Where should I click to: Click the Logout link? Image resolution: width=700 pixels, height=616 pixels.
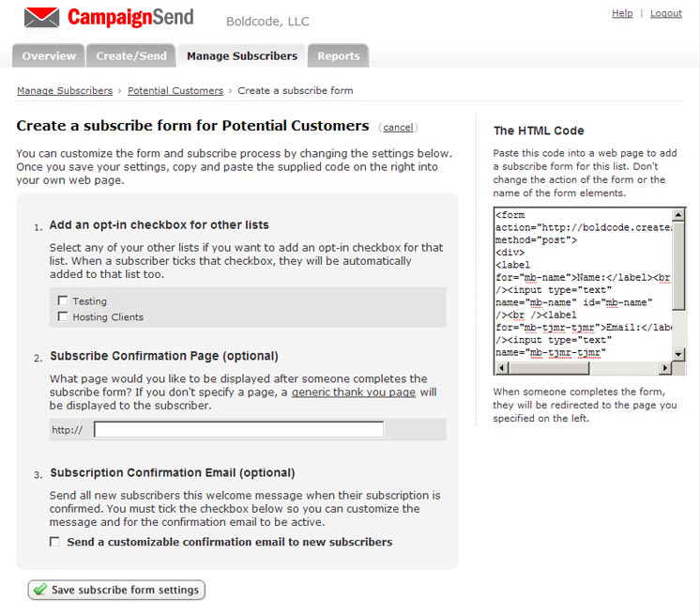pyautogui.click(x=666, y=13)
